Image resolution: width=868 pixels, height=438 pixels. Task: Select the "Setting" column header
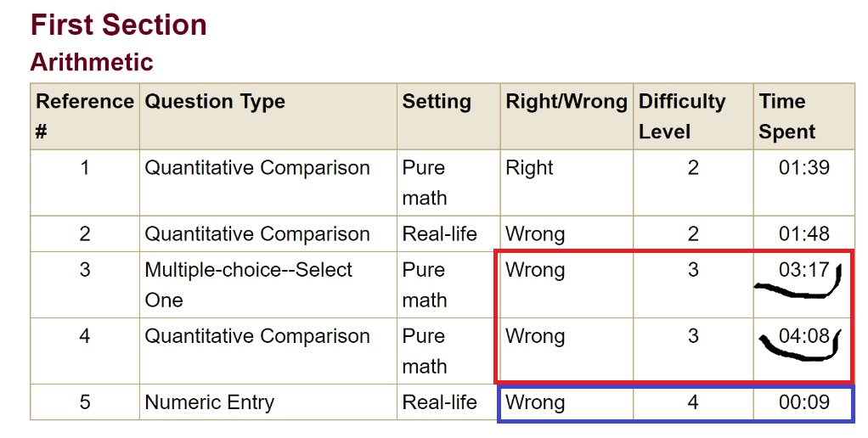(437, 102)
